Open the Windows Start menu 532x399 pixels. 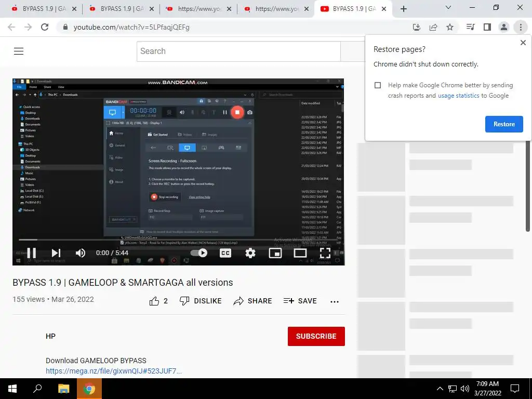pos(12,389)
